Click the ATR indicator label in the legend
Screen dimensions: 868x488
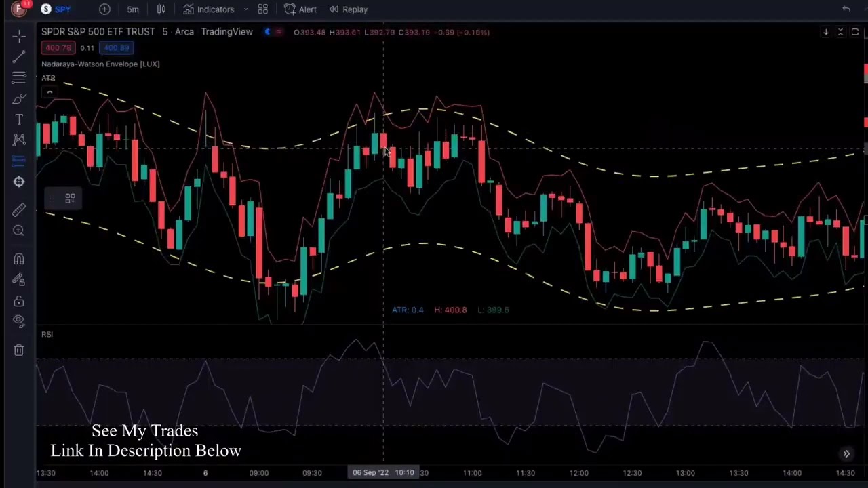coord(48,78)
